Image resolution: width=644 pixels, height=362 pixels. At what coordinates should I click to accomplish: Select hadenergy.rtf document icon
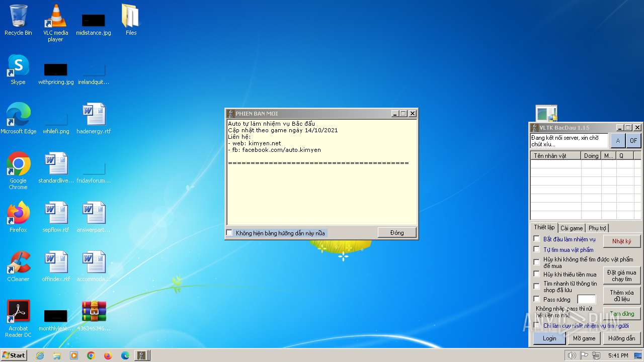click(94, 119)
